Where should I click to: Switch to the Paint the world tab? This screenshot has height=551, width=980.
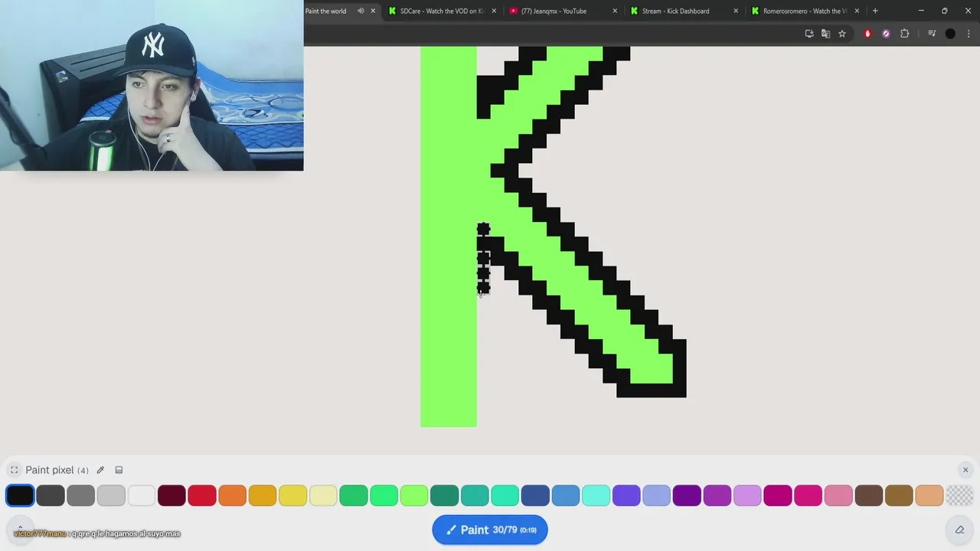[326, 11]
